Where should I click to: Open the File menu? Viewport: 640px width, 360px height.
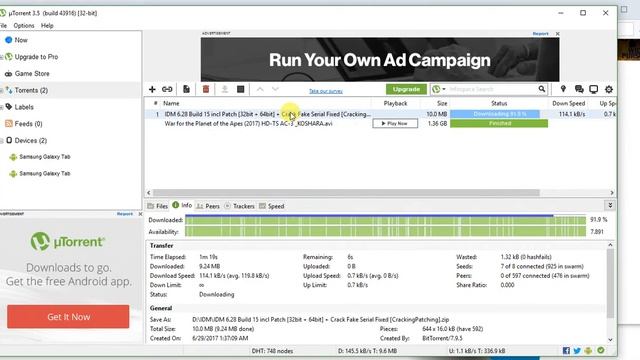coord(3,25)
